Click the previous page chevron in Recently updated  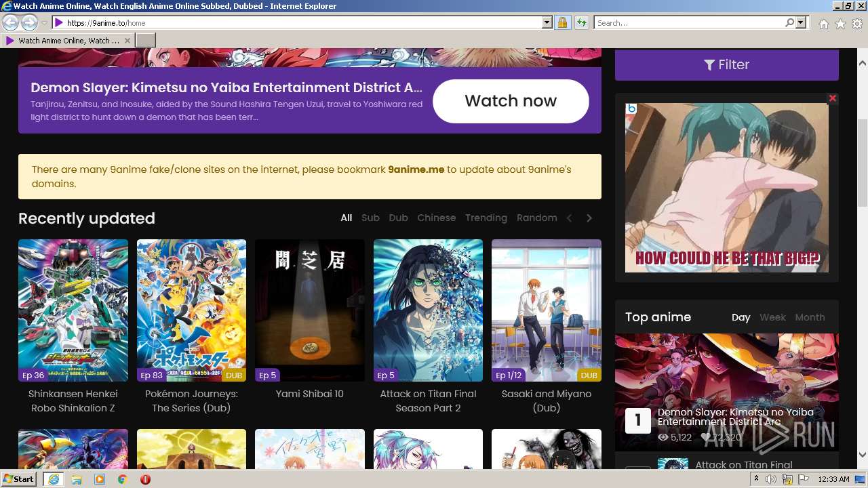click(570, 218)
